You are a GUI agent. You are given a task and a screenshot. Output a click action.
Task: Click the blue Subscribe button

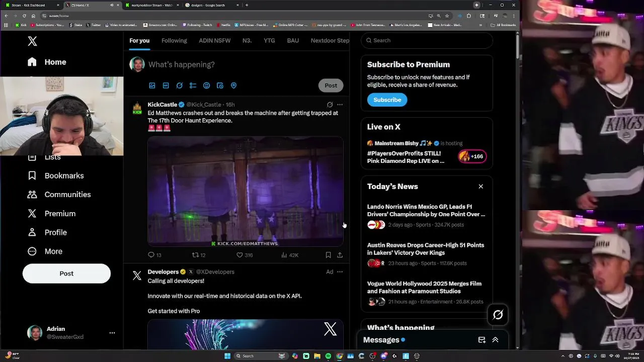(x=387, y=100)
